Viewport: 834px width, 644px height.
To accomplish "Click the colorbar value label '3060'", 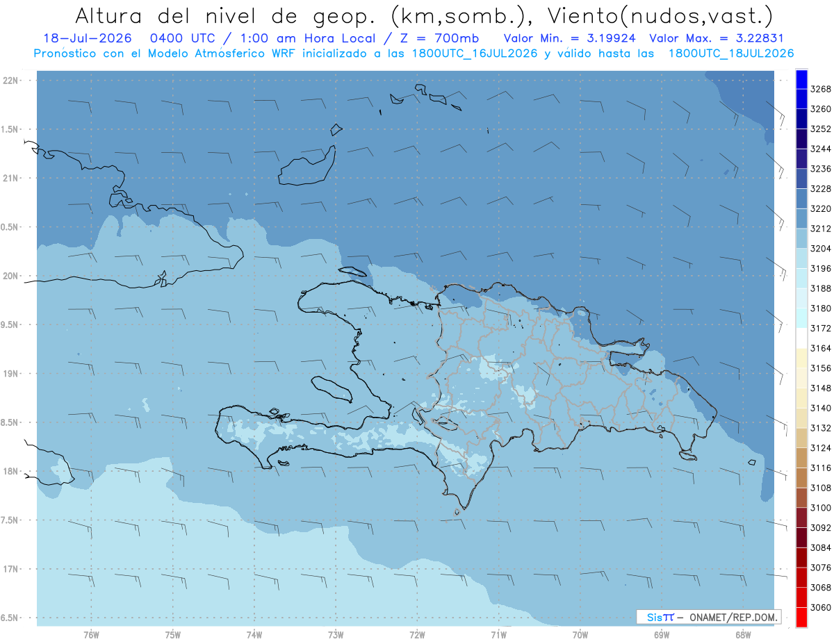I will [821, 607].
